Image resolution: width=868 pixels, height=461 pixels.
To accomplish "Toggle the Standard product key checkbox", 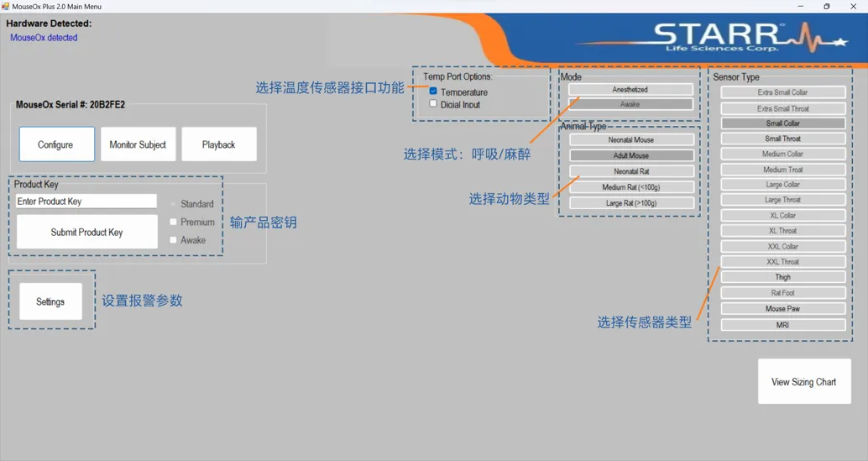I will tap(173, 204).
